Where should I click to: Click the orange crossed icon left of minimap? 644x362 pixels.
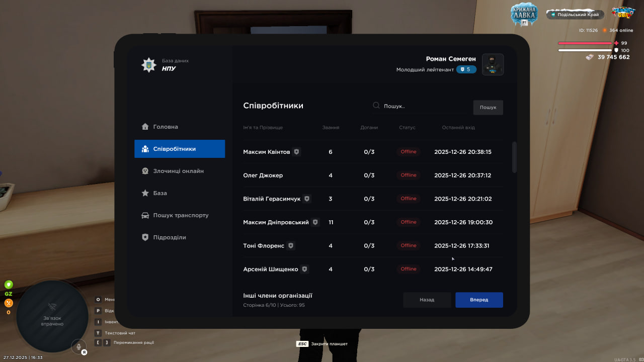coord(9,303)
